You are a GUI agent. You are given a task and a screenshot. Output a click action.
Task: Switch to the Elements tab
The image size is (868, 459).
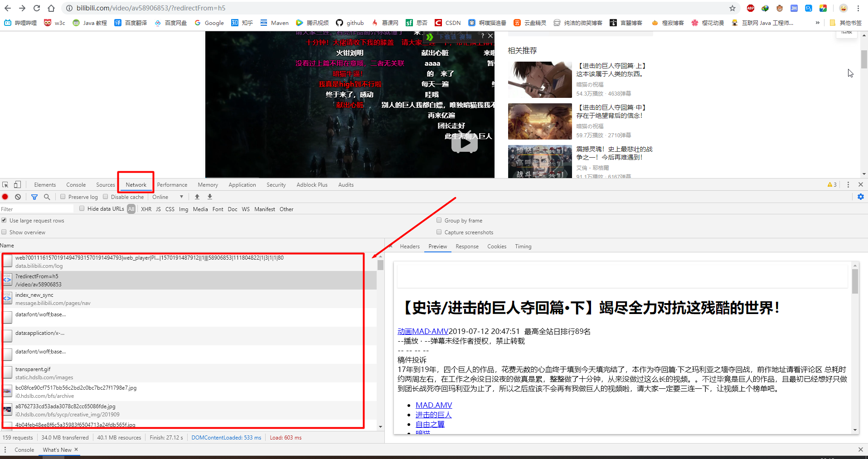tap(45, 184)
